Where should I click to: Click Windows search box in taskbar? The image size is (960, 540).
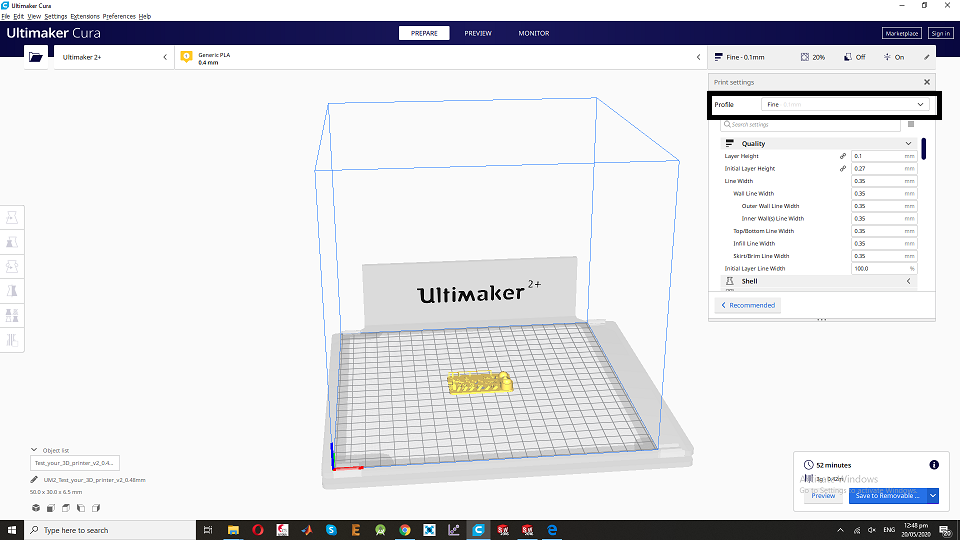[110, 530]
